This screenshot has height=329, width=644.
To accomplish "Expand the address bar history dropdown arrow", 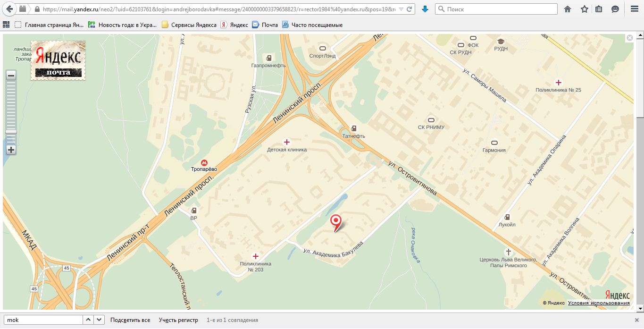I will click(x=401, y=9).
